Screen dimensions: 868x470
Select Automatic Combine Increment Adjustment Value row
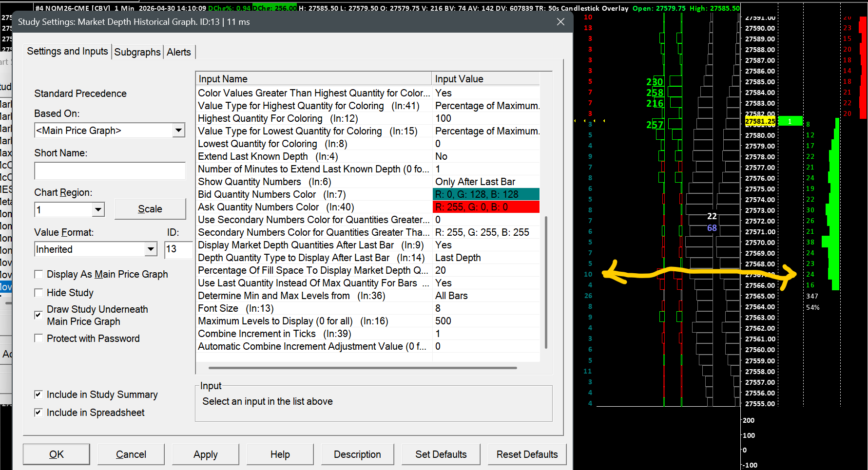pyautogui.click(x=368, y=346)
